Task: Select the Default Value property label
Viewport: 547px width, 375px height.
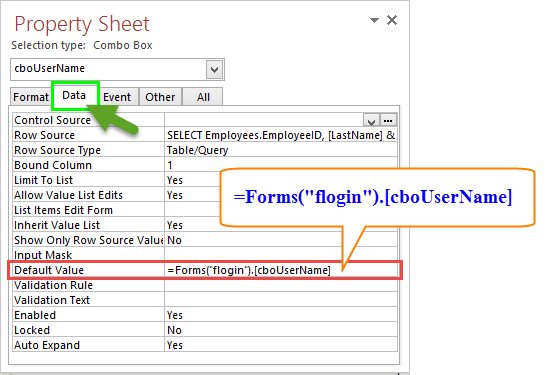Action: tap(49, 270)
